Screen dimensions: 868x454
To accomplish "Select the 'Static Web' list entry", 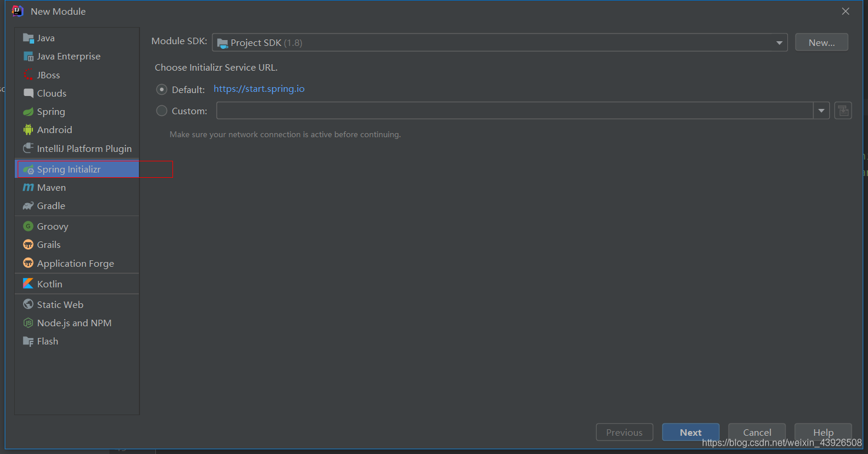I will tap(77, 304).
